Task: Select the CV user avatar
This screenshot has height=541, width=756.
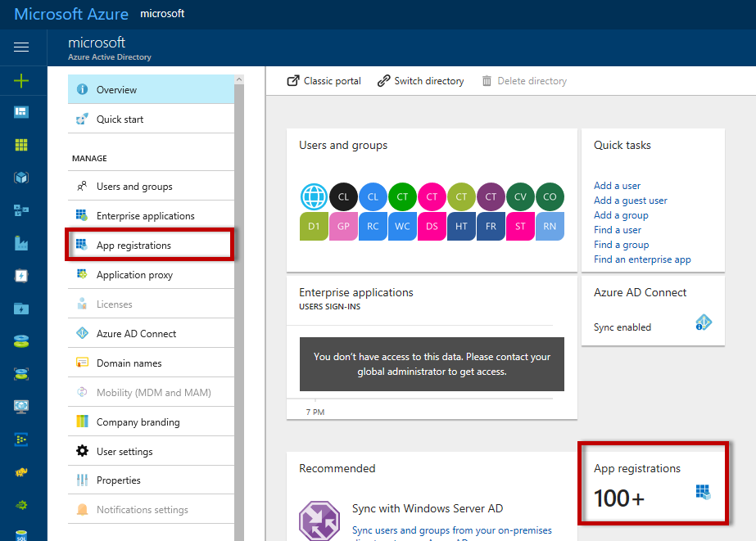Action: pos(520,196)
